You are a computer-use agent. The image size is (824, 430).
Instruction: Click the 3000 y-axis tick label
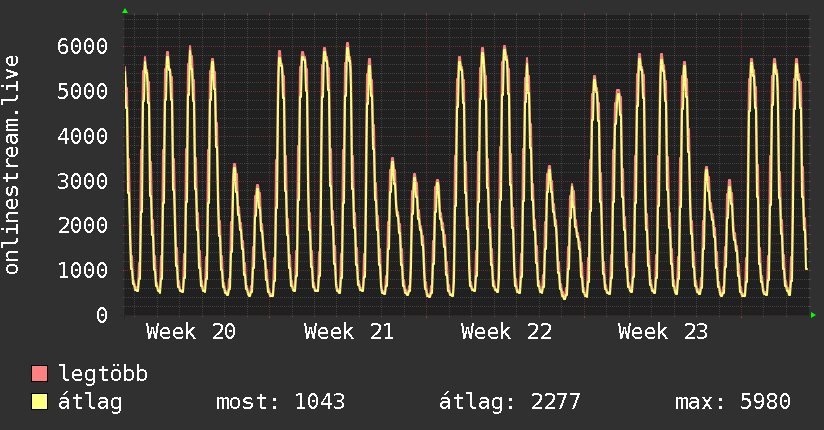coord(83,181)
